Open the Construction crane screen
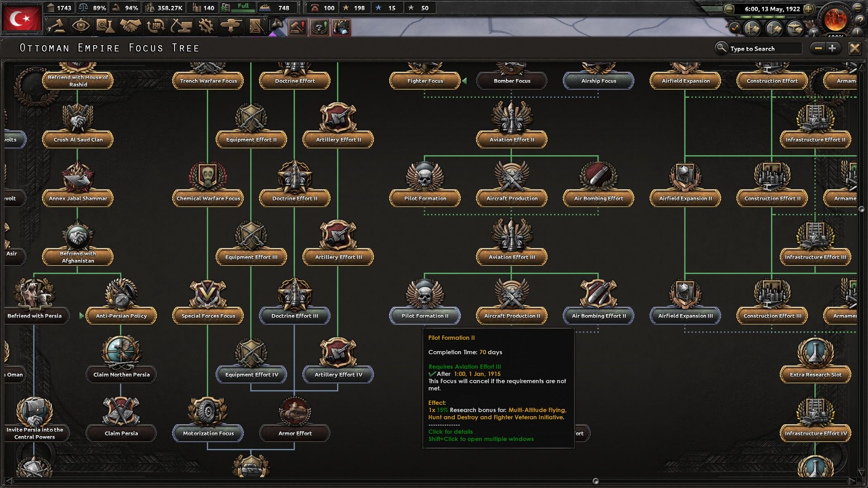This screenshot has width=868, height=488. (x=181, y=26)
